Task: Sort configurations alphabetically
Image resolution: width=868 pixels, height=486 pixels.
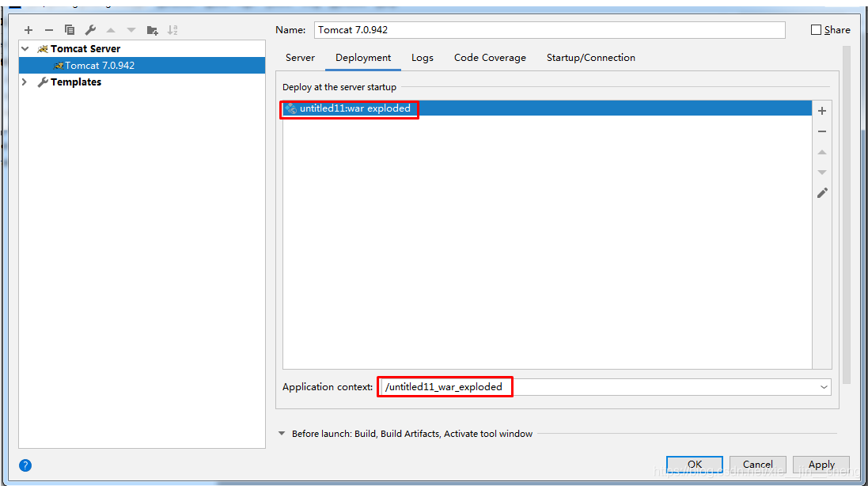Action: click(172, 30)
